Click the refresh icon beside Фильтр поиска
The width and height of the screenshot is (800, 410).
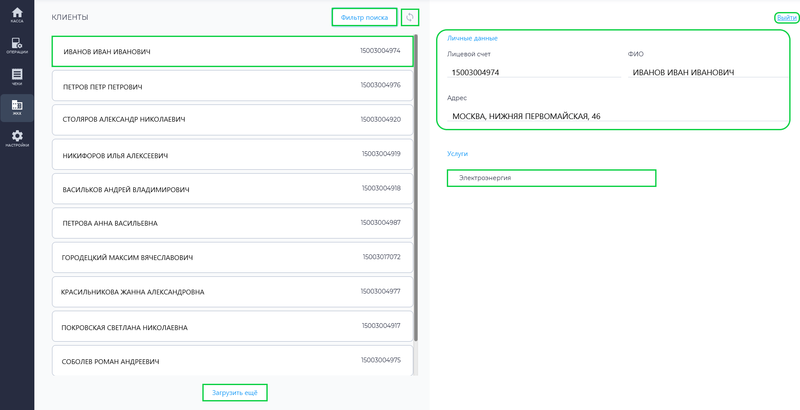[410, 17]
